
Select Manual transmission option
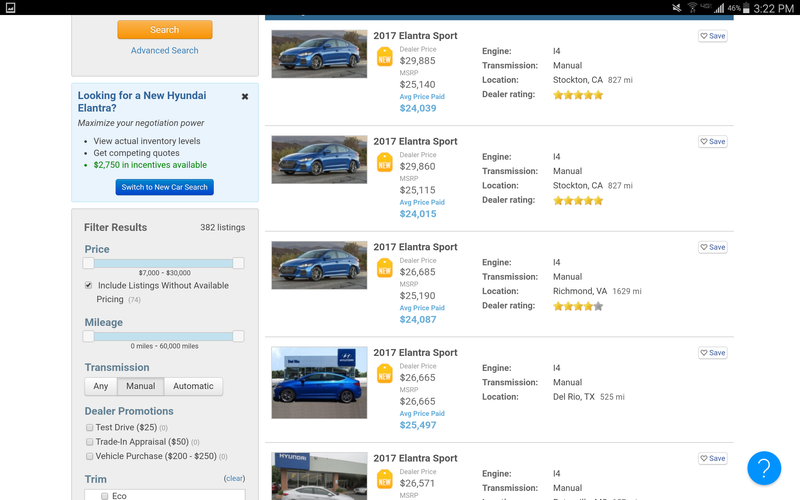tap(140, 386)
